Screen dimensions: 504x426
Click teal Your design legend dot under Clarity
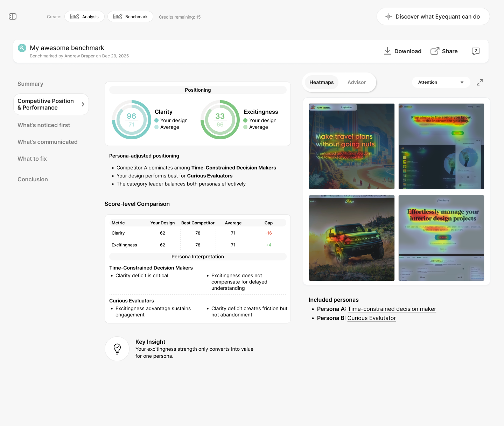(x=156, y=120)
